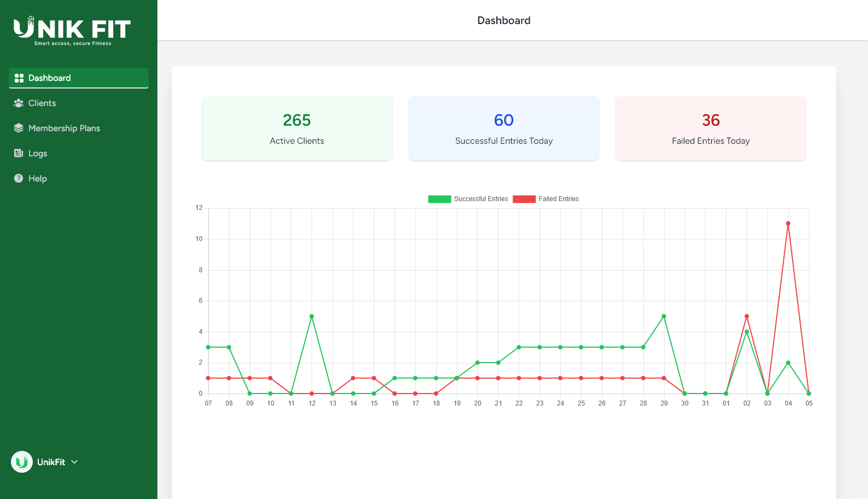Click the green data point on day 12

(x=312, y=316)
